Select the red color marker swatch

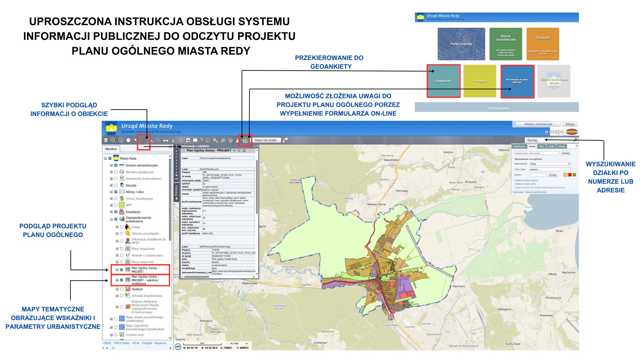coord(570,175)
